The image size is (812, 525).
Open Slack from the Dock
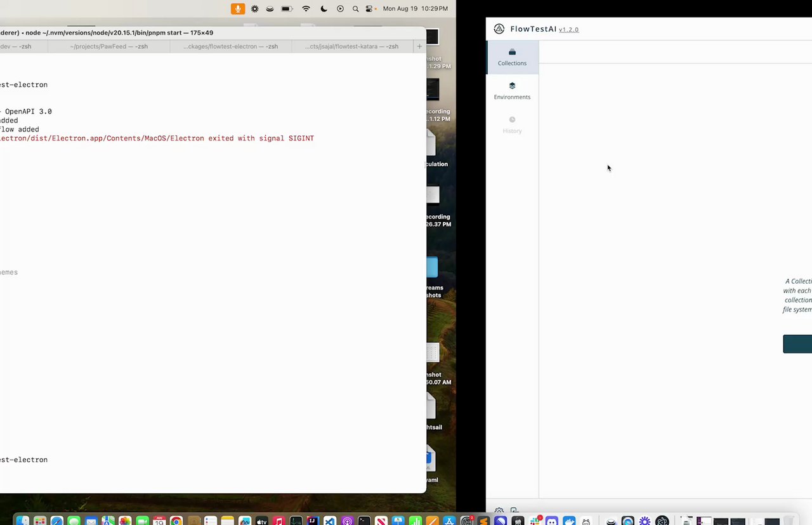click(x=535, y=521)
